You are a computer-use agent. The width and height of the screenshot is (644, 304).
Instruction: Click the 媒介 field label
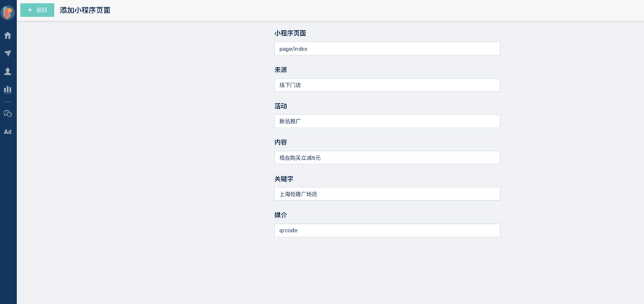[x=281, y=215]
